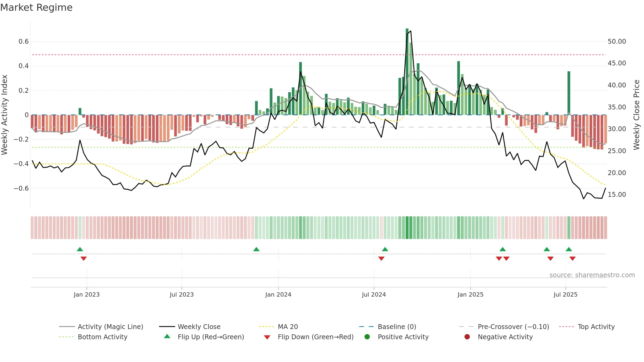This screenshot has height=362, width=644.
Task: Toggle Pre-Crossover (−0.10) legend entry
Action: [x=504, y=327]
